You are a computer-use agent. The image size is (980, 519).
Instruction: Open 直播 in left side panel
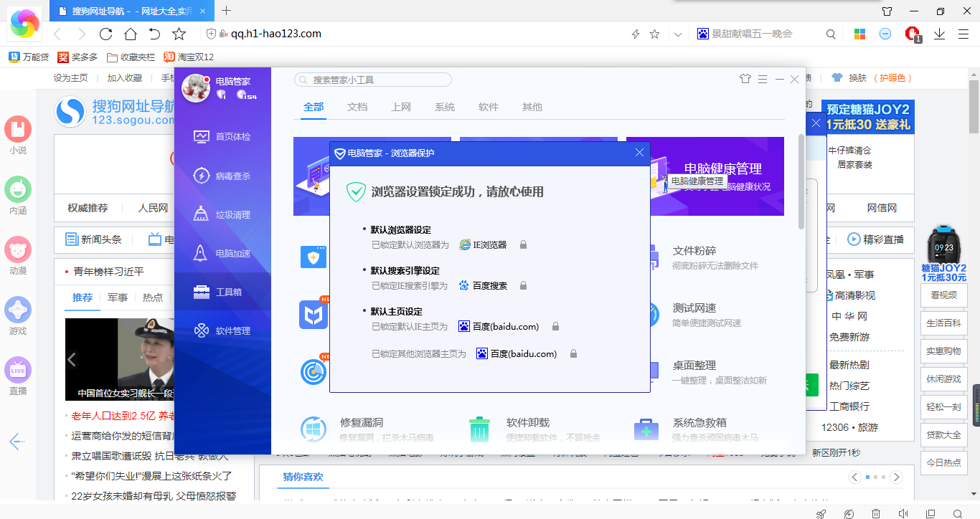18,376
